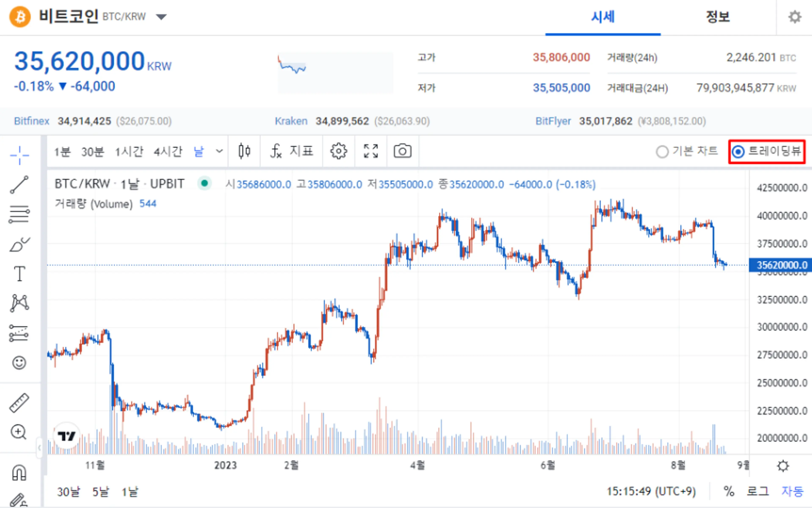Open chart settings gear in toolbar

coord(339,151)
